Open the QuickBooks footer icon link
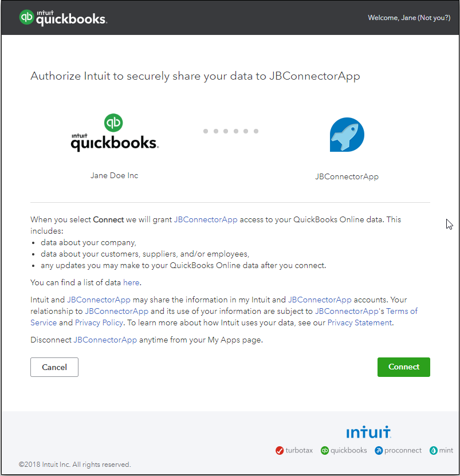Image resolution: width=460 pixels, height=476 pixels. click(344, 450)
